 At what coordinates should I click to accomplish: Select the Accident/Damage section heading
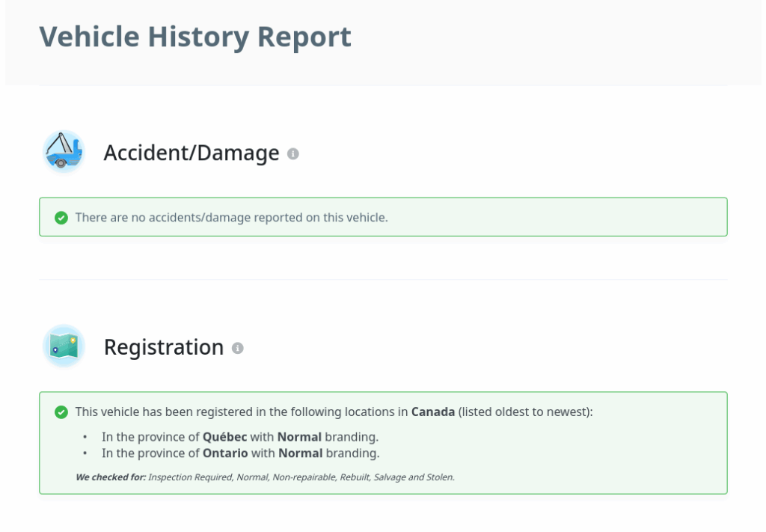point(191,153)
